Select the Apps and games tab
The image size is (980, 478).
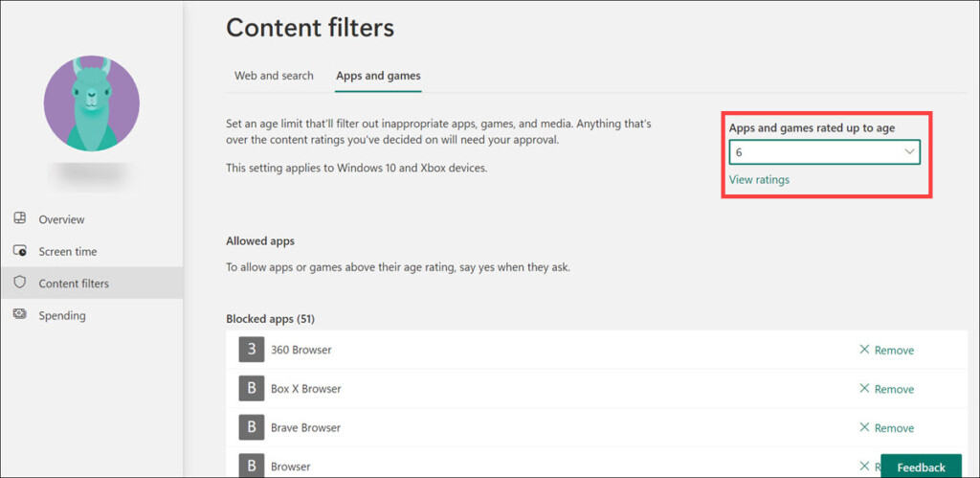coord(378,76)
